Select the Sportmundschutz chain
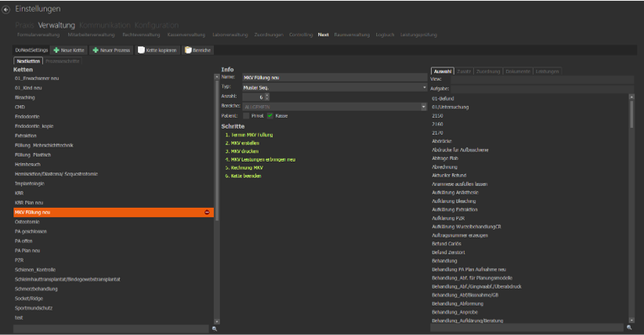This screenshot has height=335, width=644. pyautogui.click(x=114, y=308)
